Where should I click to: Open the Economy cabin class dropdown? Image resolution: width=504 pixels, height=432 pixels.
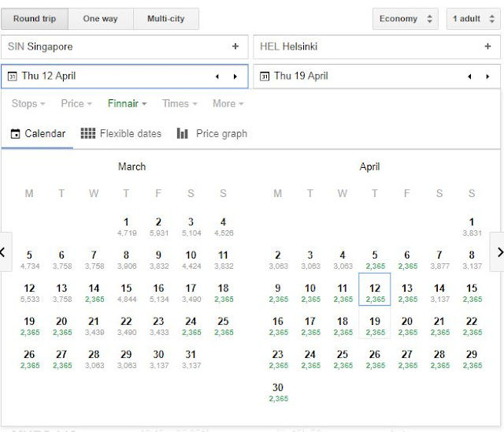[x=406, y=19]
